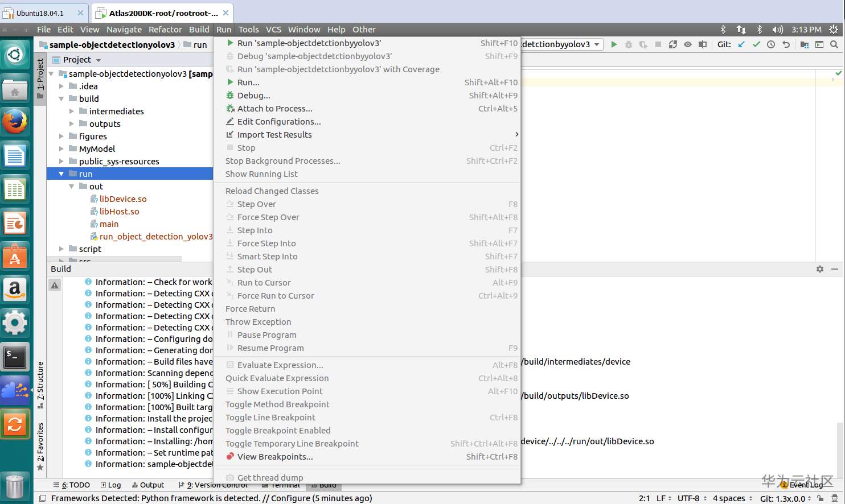Choose Attach to Process... in the Run menu
Image resolution: width=845 pixels, height=504 pixels.
[x=367, y=109]
